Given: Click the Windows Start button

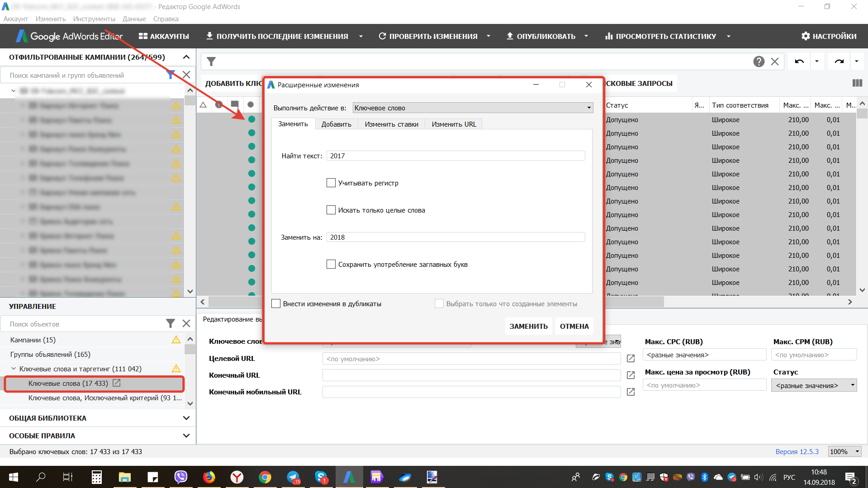Looking at the screenshot, I should tap(14, 477).
